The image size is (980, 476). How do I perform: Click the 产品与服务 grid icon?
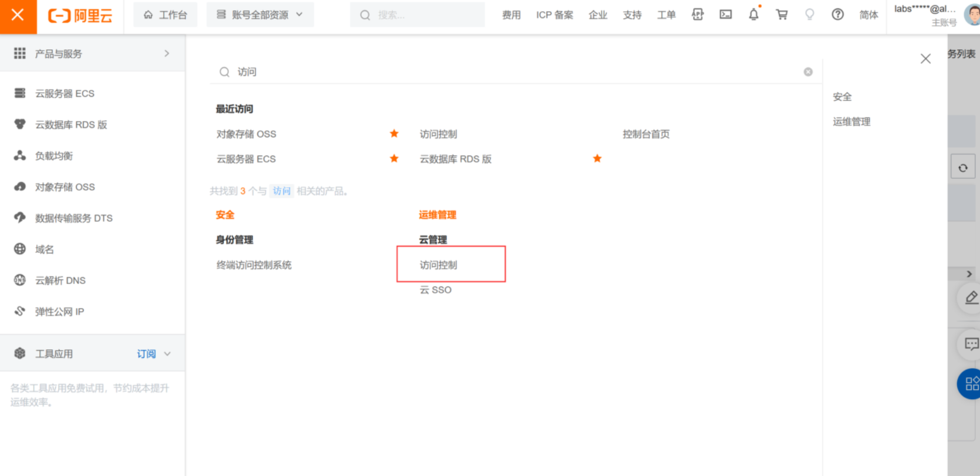coord(20,53)
